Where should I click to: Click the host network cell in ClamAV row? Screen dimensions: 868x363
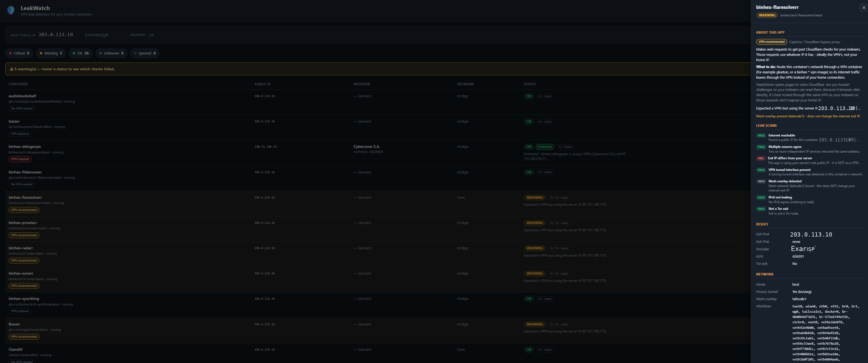pos(461,350)
